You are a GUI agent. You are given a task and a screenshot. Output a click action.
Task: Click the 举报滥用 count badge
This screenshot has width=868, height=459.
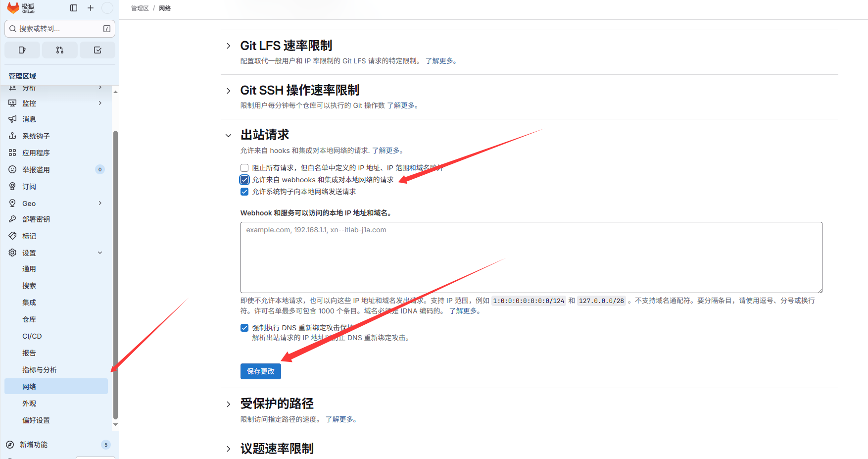coord(100,169)
